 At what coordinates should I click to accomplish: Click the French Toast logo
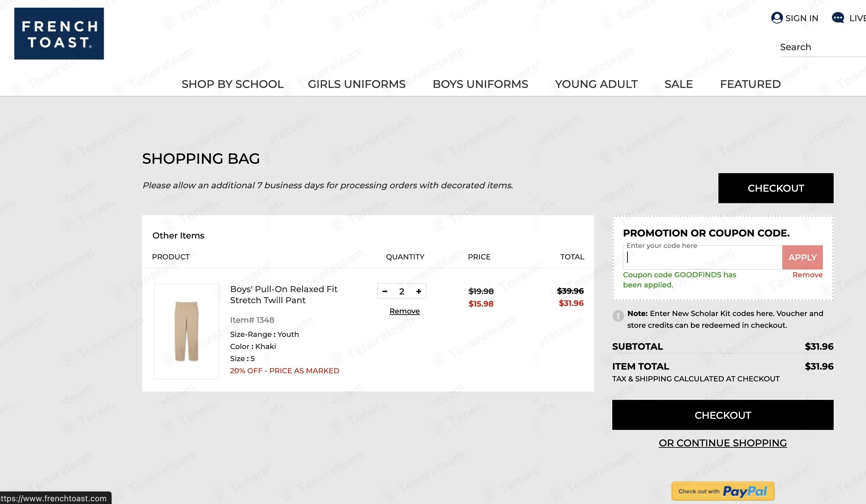(59, 33)
